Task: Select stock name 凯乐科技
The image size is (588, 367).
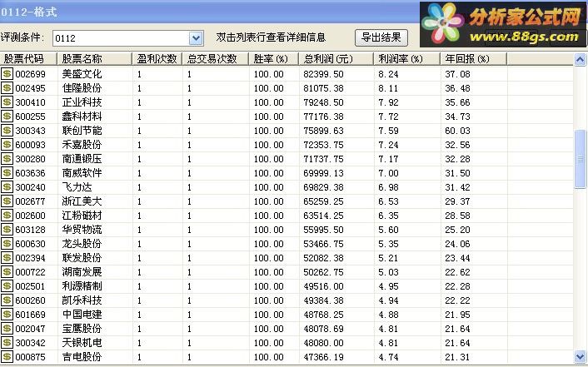Action: [82, 300]
